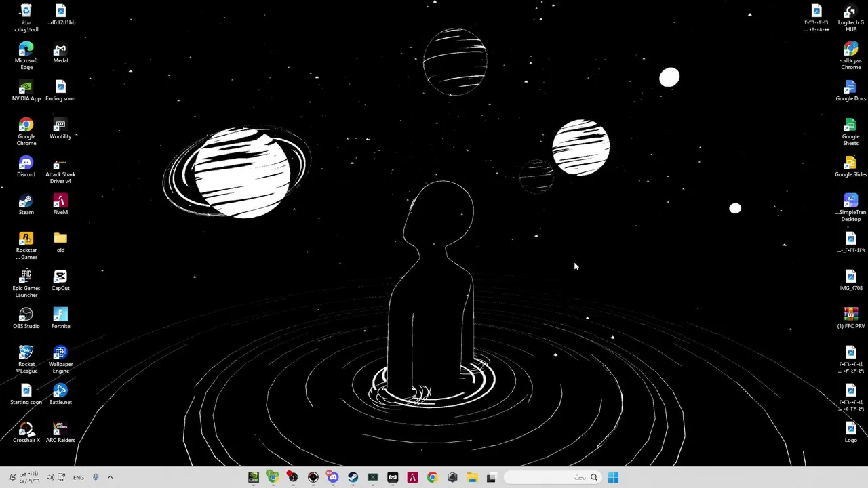Select the Discord desktop shortcut

point(26,167)
